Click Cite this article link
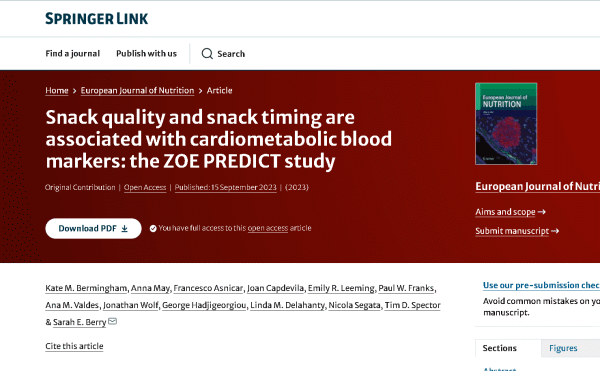The height and width of the screenshot is (371, 600). 74,346
